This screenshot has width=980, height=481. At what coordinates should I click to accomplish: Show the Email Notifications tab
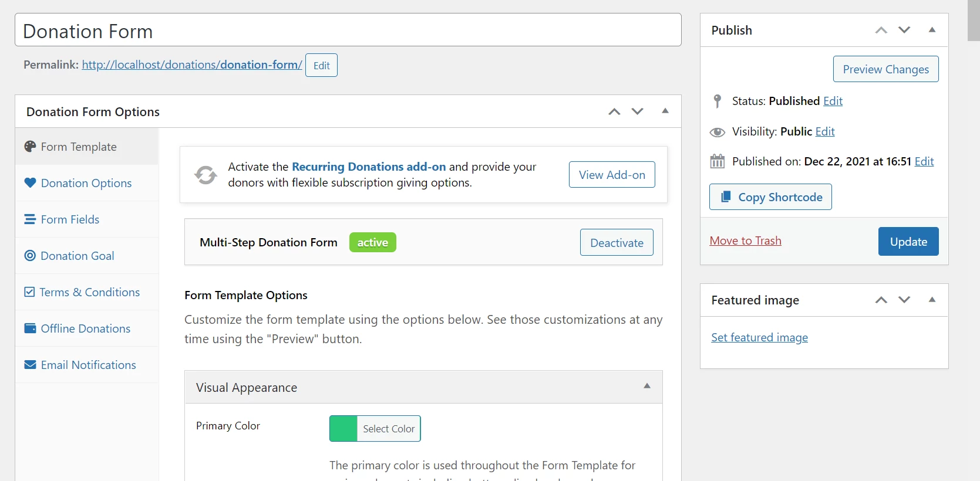point(87,365)
